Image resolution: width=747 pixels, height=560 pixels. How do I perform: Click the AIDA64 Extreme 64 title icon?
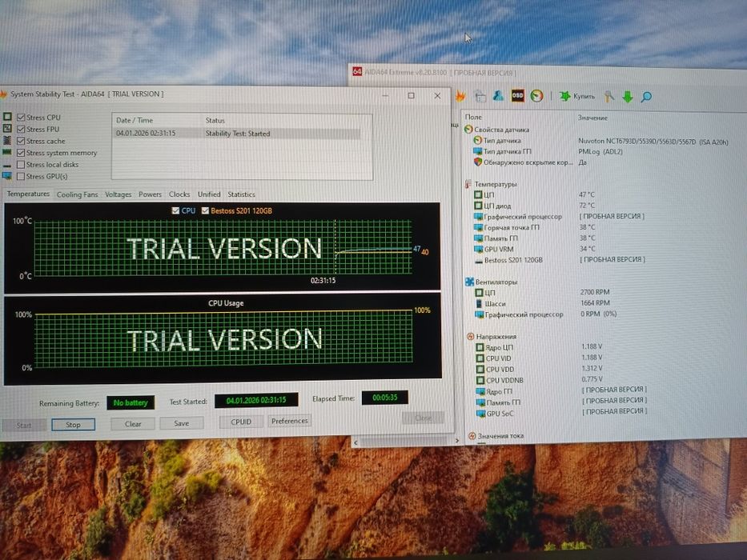pyautogui.click(x=357, y=71)
